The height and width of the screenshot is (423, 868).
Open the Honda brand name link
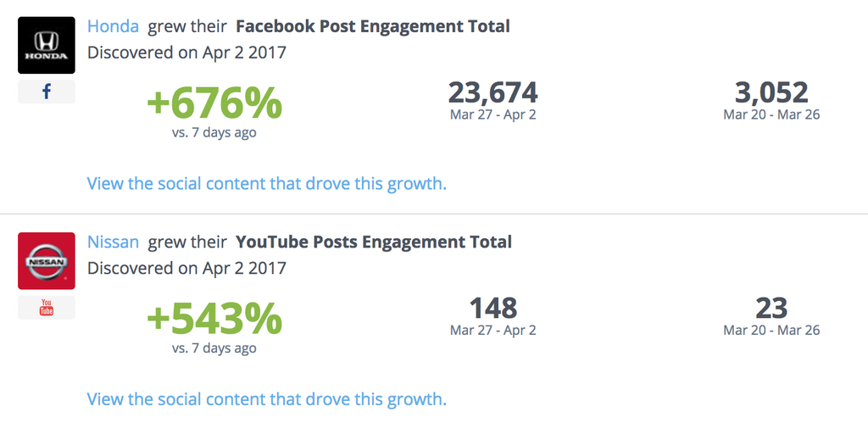coord(113,26)
